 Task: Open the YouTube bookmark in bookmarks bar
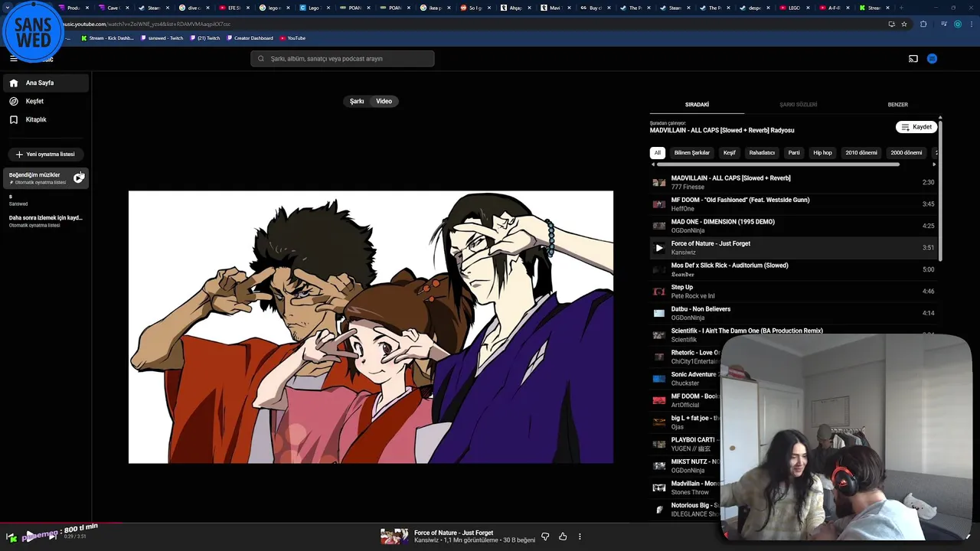pos(292,37)
